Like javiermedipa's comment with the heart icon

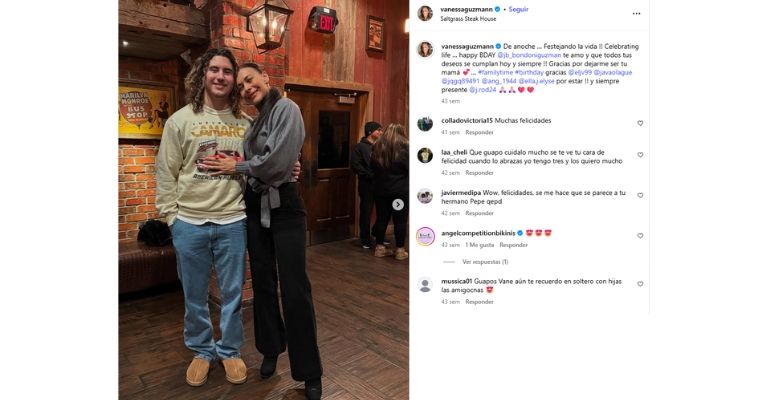click(x=640, y=195)
